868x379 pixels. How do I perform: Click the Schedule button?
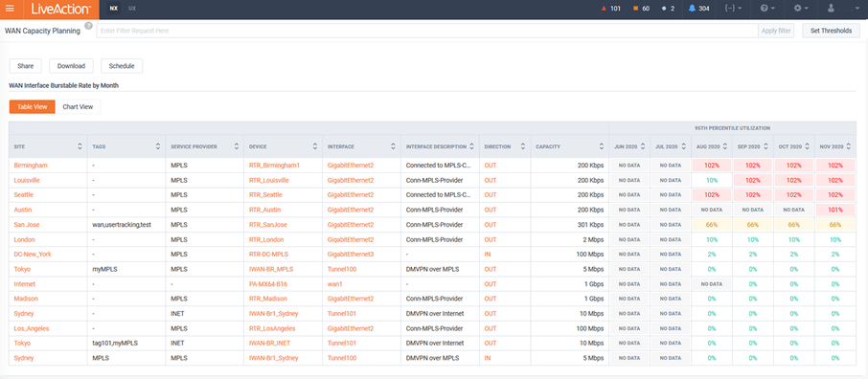[122, 66]
